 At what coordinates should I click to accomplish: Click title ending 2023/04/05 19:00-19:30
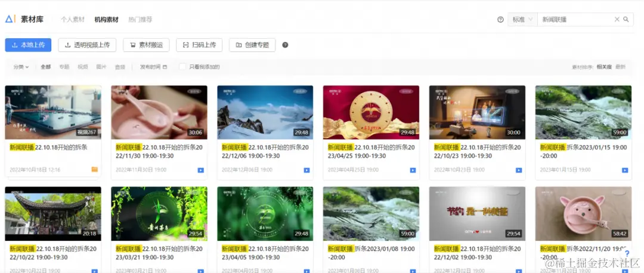[x=265, y=253]
